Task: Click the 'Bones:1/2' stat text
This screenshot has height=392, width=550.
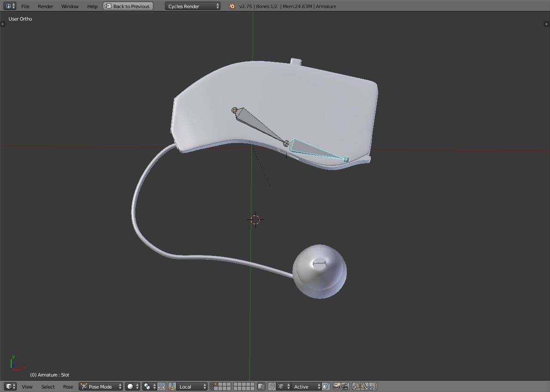Action: 266,6
